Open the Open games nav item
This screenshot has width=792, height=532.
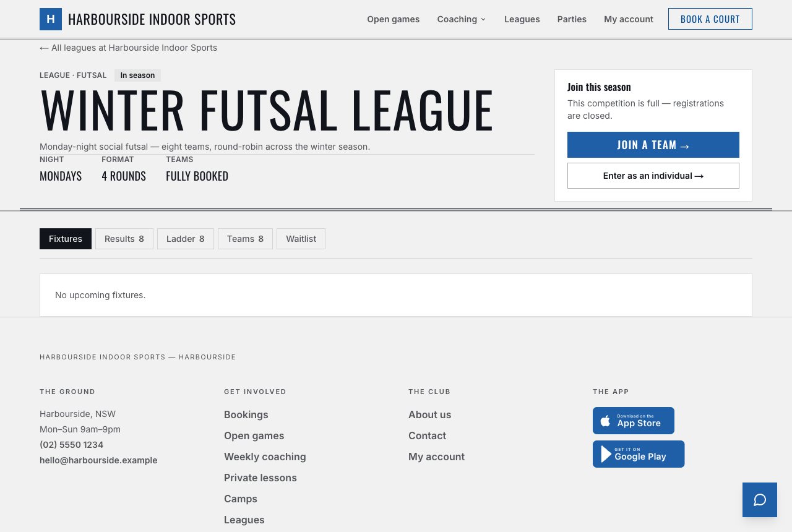coord(394,19)
